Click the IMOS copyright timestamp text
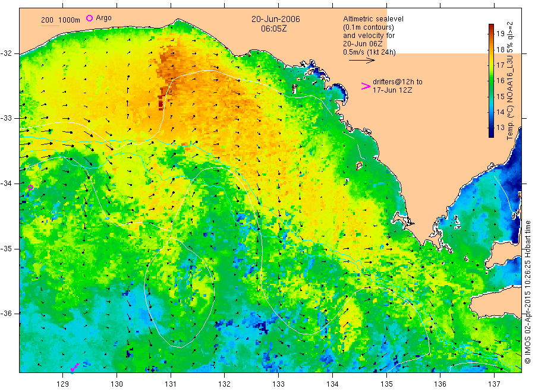535x392 pixels. 527,292
